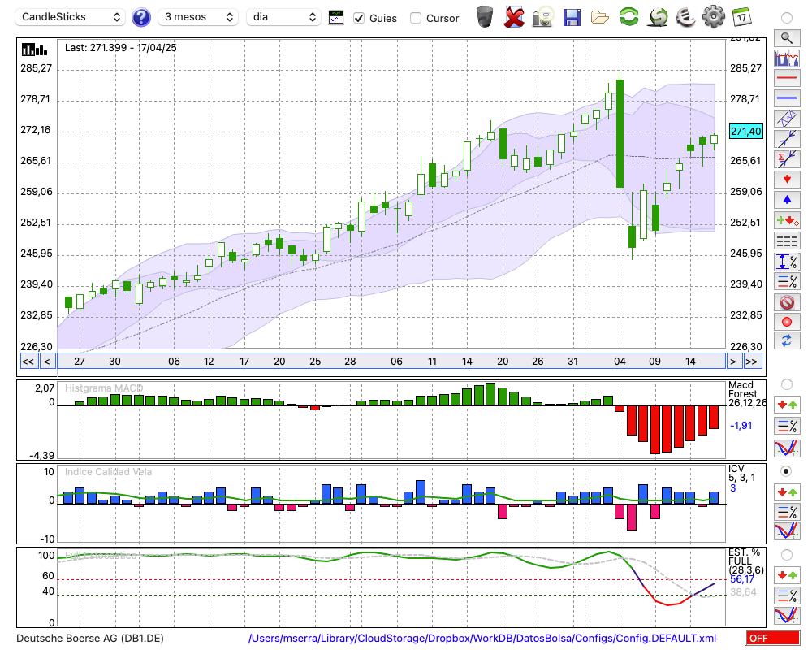Image resolution: width=812 pixels, height=650 pixels.
Task: Step chart forward with '>' button
Action: click(732, 362)
